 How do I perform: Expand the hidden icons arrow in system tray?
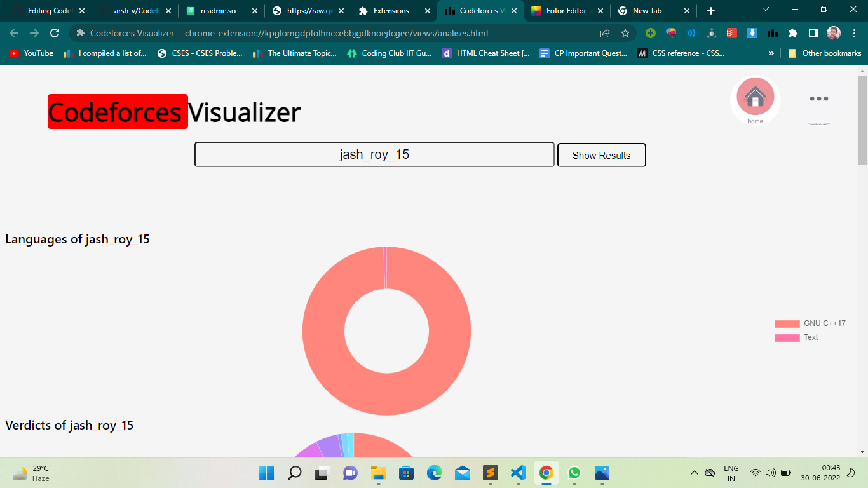(694, 473)
